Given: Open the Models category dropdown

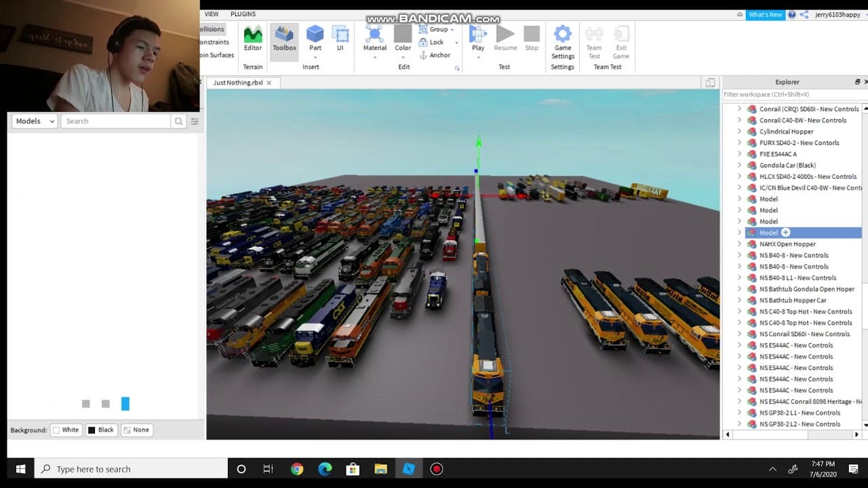Looking at the screenshot, I should (34, 121).
